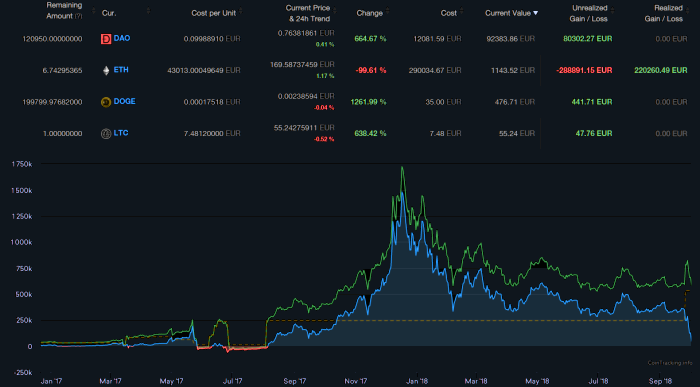
Task: Sort by Change column header
Action: [x=369, y=13]
